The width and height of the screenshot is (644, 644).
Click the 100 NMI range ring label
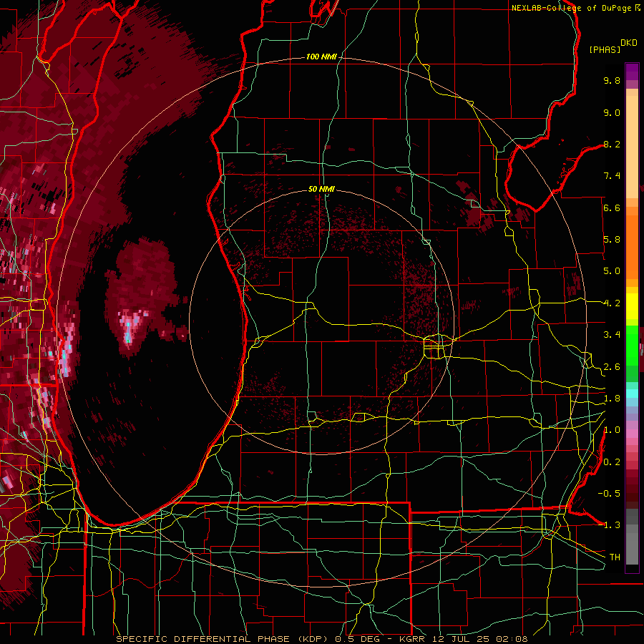tap(321, 57)
